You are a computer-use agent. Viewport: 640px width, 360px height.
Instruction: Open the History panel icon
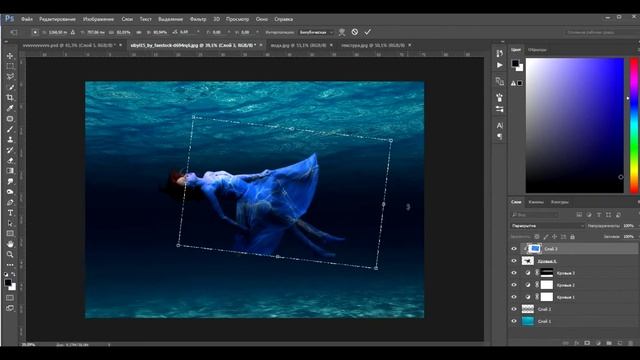[500, 53]
